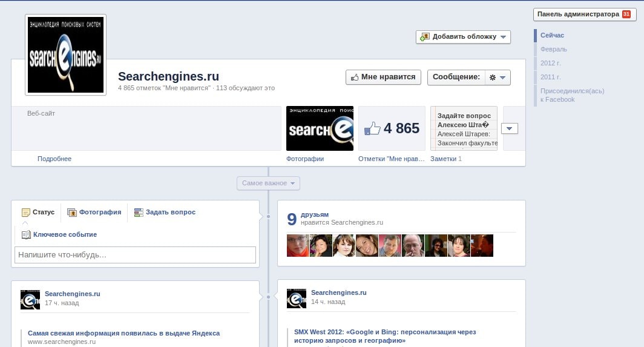Click the Веб-сайт label
Viewport: 644px width, 347px height.
pyautogui.click(x=41, y=113)
